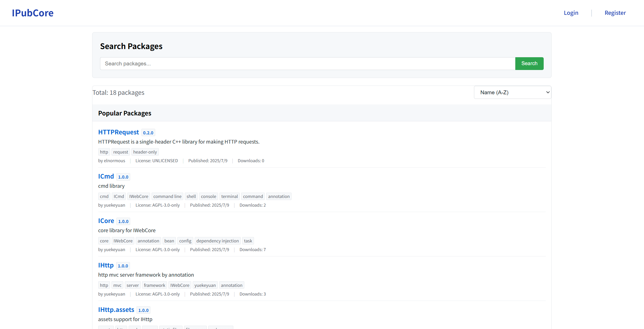This screenshot has height=329, width=644.
Task: Open the IHttp package link
Action: [106, 265]
